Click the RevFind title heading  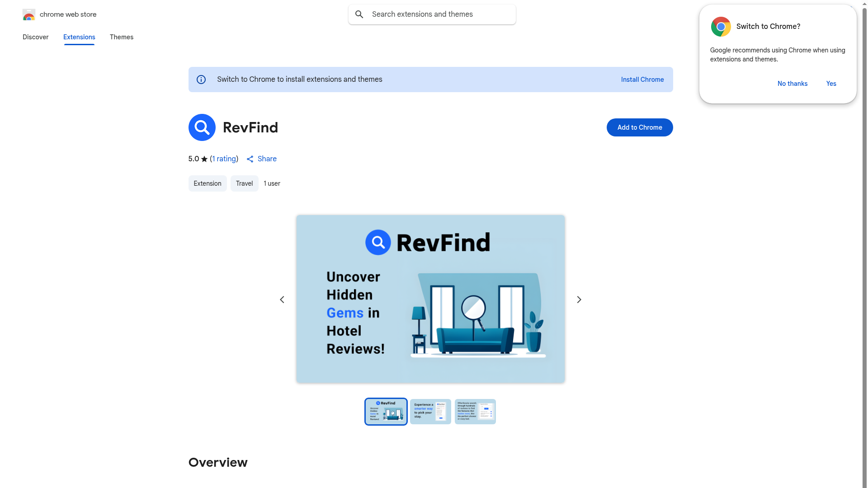[250, 127]
